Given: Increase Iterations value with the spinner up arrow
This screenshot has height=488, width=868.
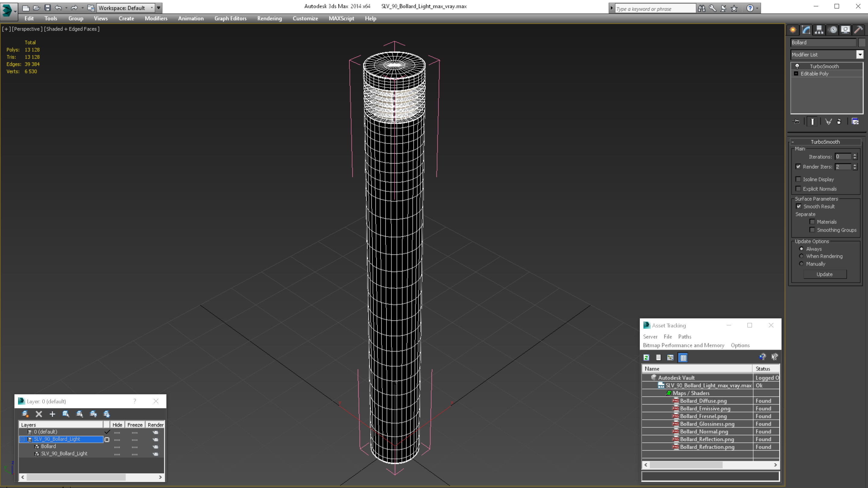Looking at the screenshot, I should 854,155.
